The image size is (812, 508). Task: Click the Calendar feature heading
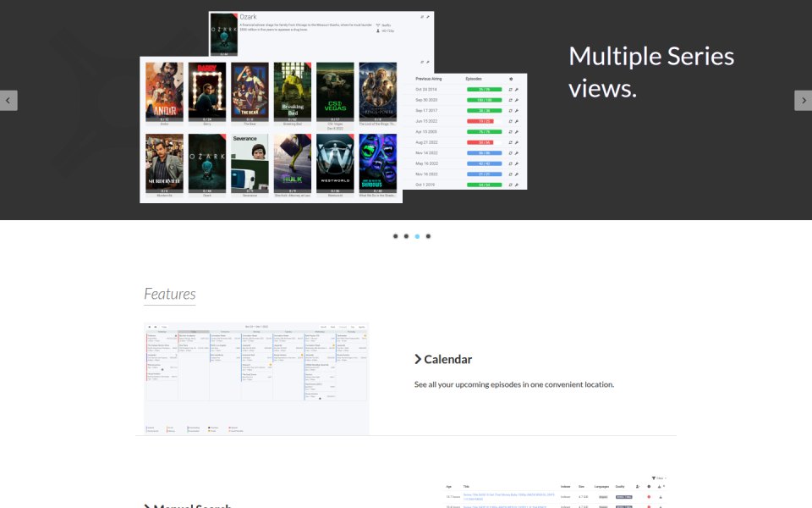click(x=448, y=359)
